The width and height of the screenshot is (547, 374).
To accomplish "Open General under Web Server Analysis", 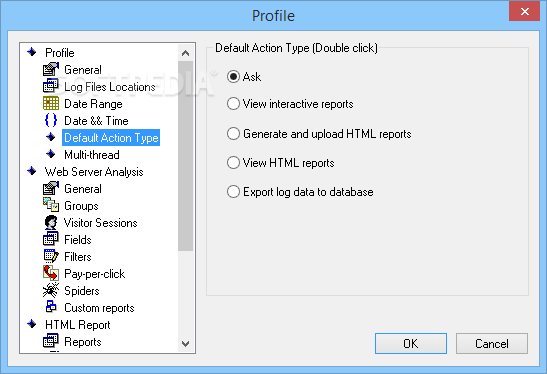I will 83,189.
